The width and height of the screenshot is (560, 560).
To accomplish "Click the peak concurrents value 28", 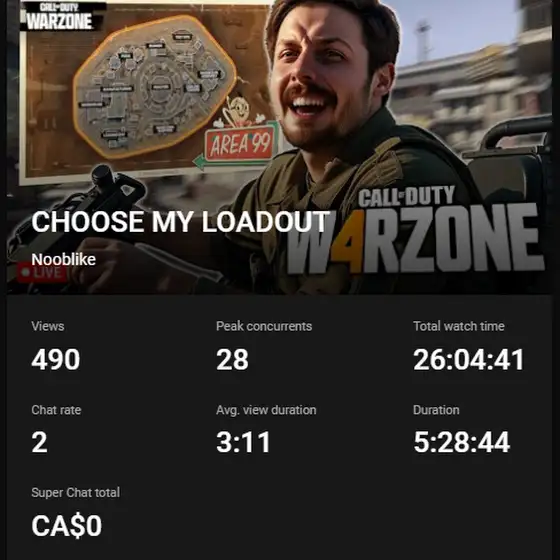I will pyautogui.click(x=232, y=359).
